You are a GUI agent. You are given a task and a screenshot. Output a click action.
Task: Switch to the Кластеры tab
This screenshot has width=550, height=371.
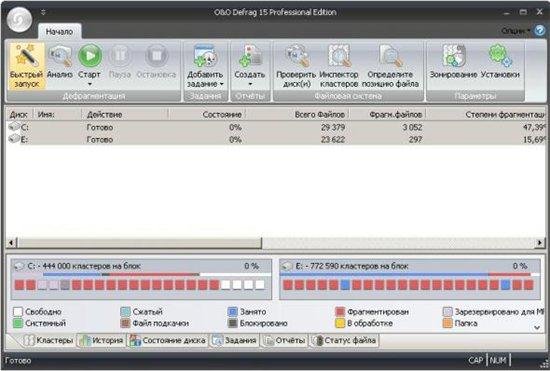pyautogui.click(x=48, y=340)
